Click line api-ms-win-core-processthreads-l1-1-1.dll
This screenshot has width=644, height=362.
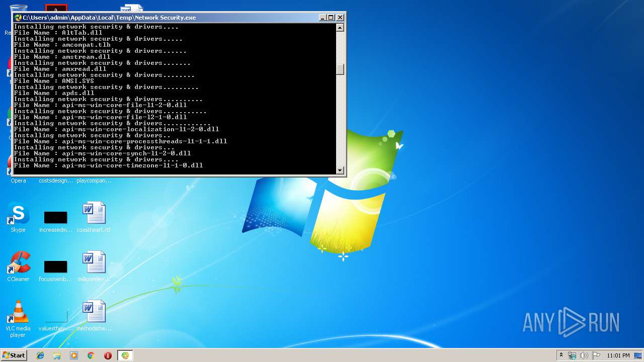(120, 141)
